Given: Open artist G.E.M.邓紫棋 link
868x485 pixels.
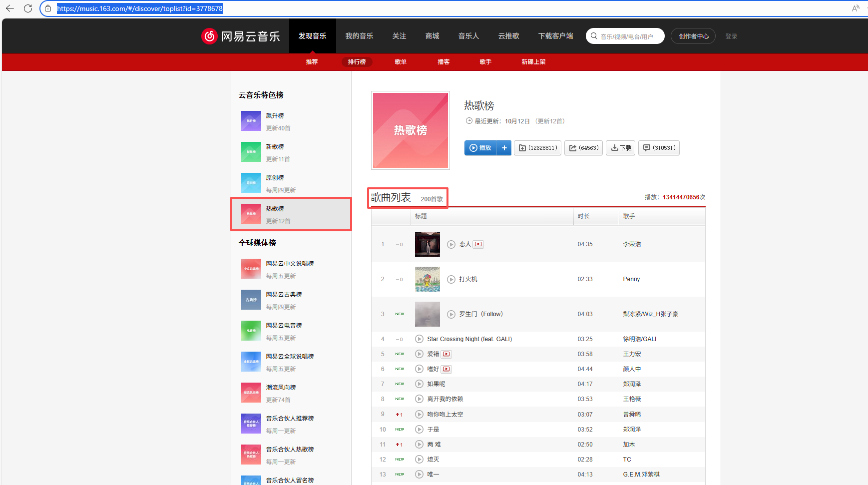Looking at the screenshot, I should coord(641,475).
